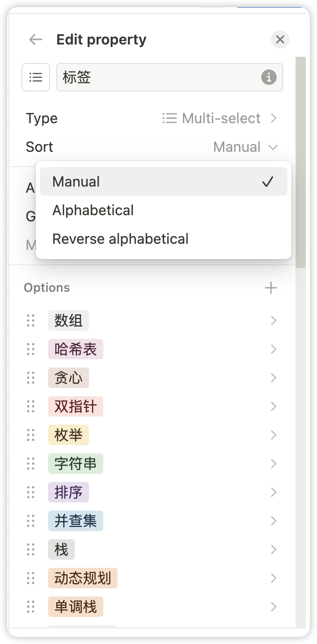Click the info icon in name field
The height and width of the screenshot is (644, 317).
tap(268, 77)
